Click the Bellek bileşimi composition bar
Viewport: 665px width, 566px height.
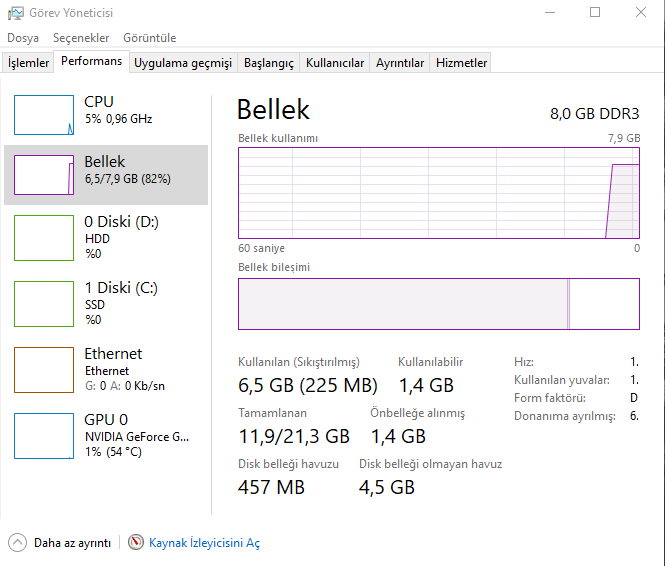tap(438, 304)
